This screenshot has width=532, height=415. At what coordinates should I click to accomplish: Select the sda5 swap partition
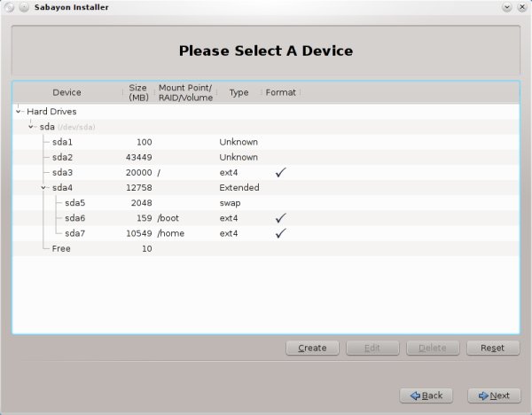point(266,202)
